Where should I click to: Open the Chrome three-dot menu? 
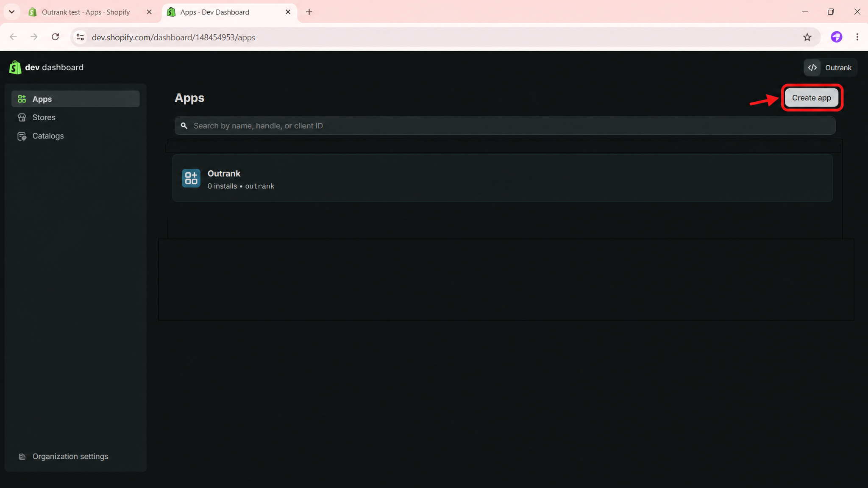857,37
